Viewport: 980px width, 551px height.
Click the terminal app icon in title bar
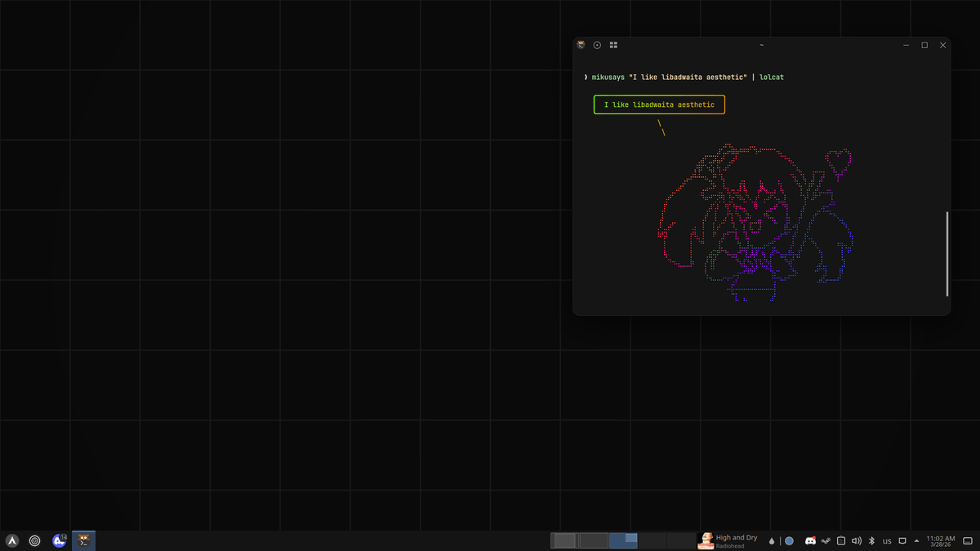pyautogui.click(x=581, y=45)
